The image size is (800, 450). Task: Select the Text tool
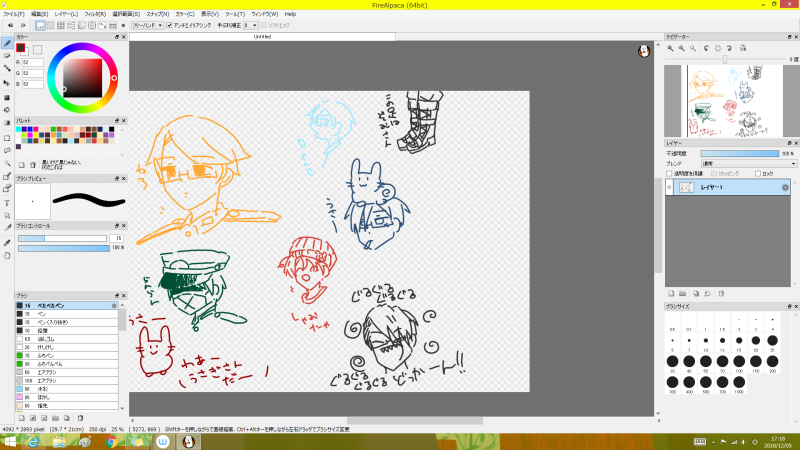point(7,203)
